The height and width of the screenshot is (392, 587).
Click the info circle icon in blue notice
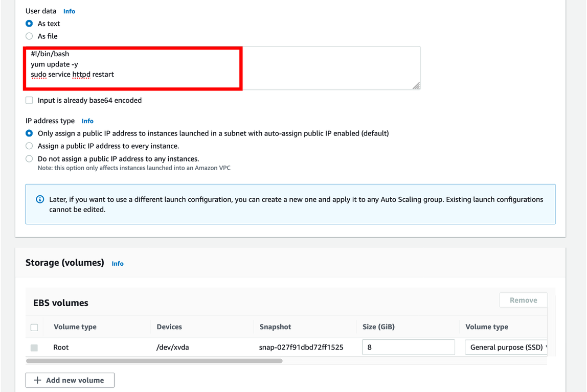pyautogui.click(x=40, y=199)
